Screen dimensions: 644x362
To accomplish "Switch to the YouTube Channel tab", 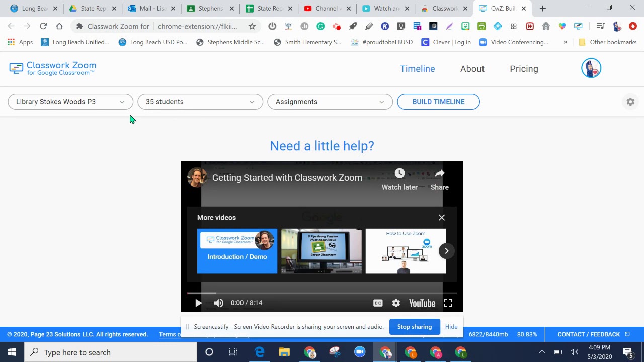I will pos(327,8).
